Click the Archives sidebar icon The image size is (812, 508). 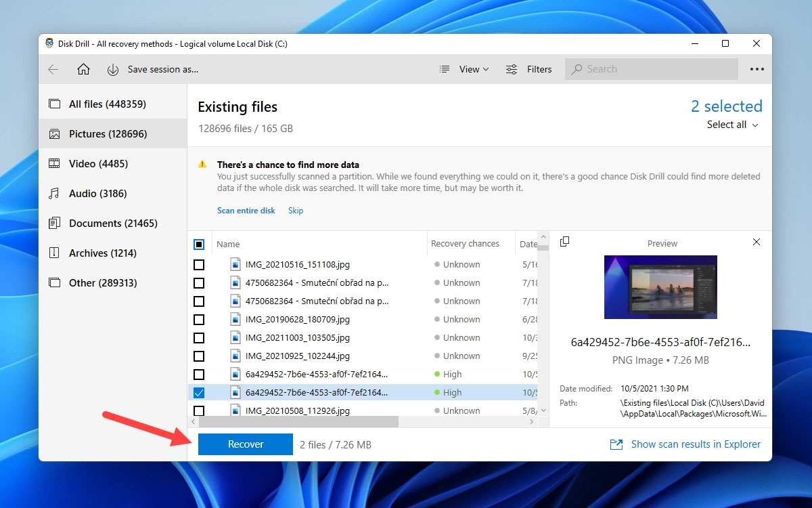point(54,253)
